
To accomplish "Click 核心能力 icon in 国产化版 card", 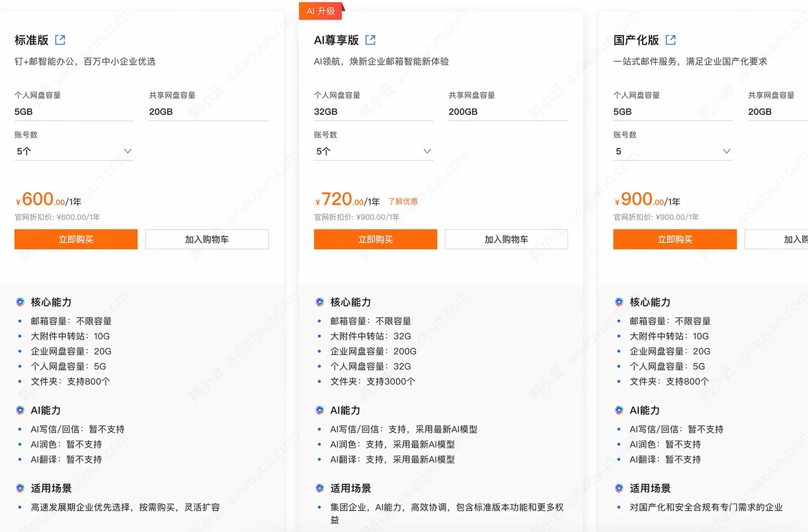I will 619,302.
